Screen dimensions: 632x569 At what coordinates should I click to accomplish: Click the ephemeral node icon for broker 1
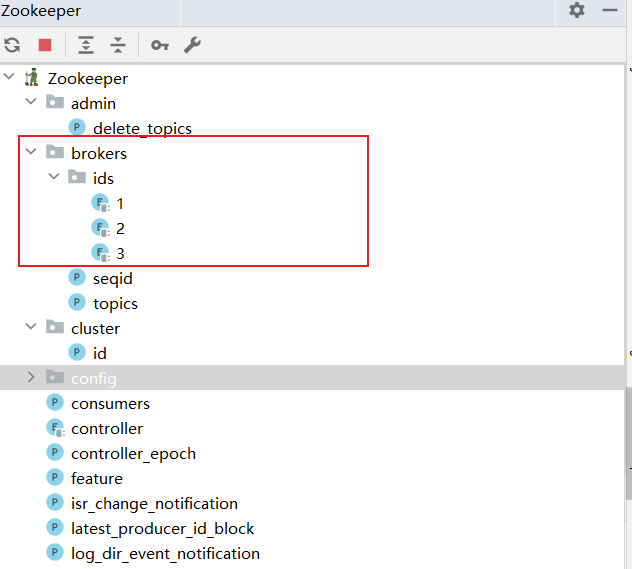pyautogui.click(x=100, y=203)
